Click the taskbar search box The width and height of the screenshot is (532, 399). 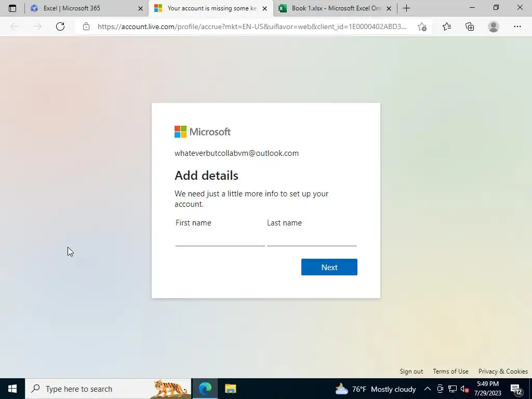[x=108, y=389]
